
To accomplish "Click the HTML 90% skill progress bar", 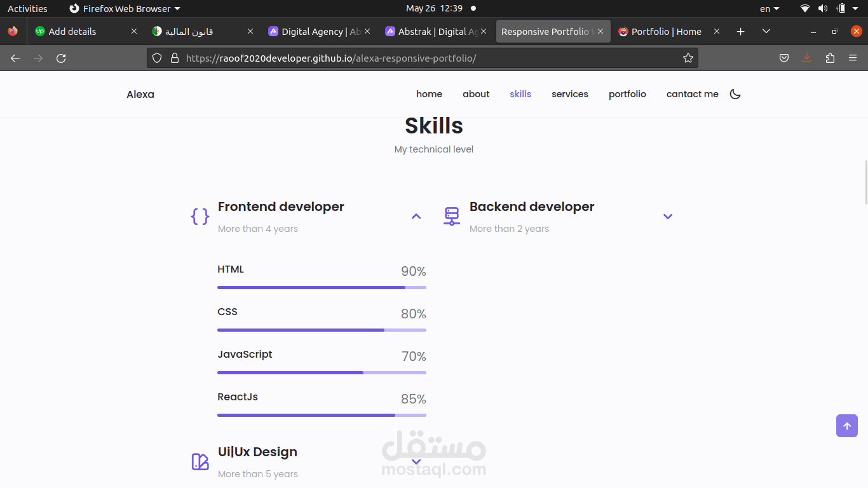I will tap(322, 287).
